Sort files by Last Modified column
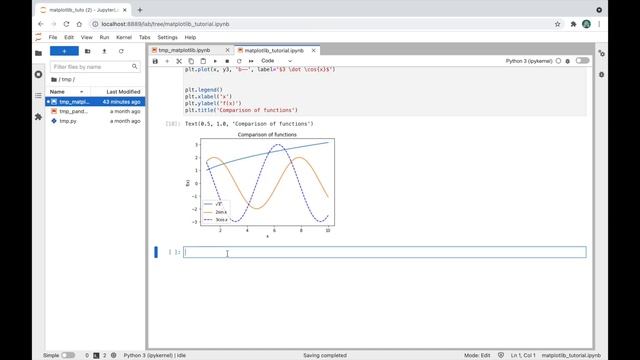640x360 pixels. [x=123, y=92]
